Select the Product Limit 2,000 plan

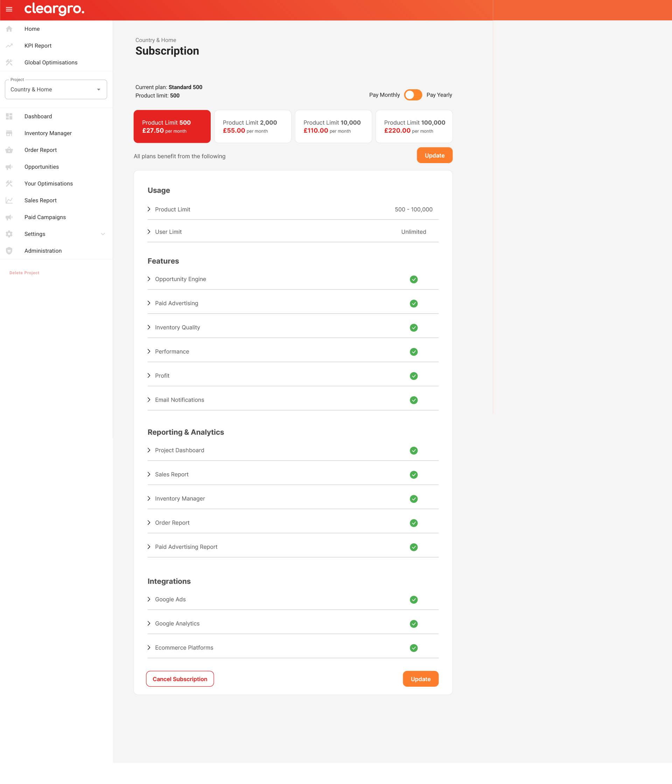tap(252, 126)
